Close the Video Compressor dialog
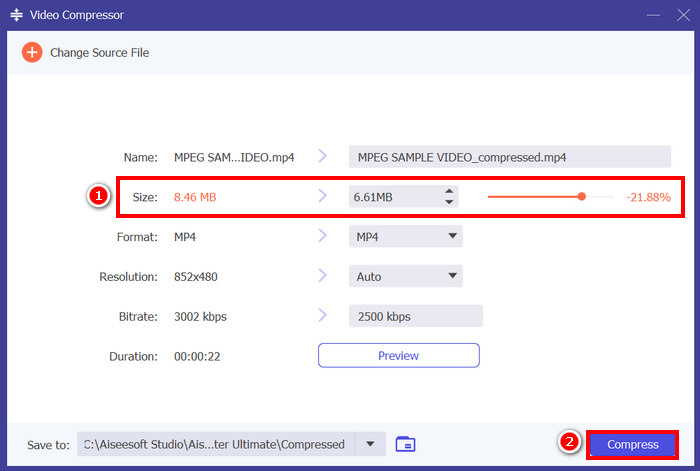This screenshot has height=471, width=700. 681,16
